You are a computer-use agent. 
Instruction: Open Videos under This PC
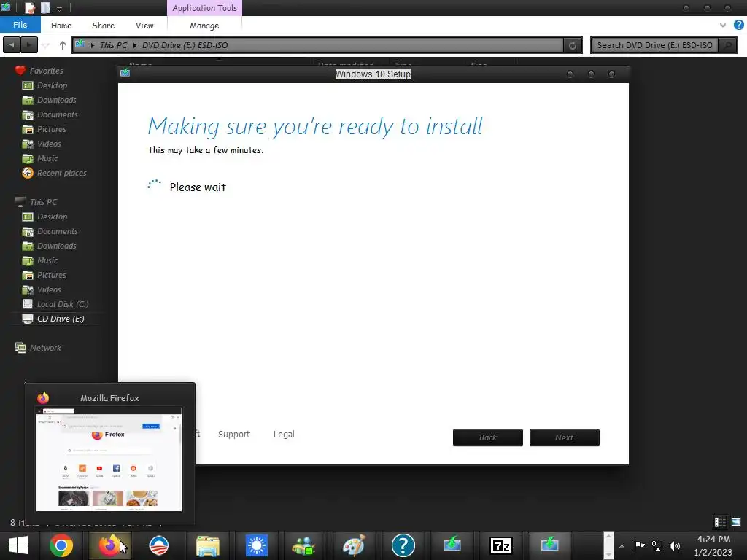tap(42, 289)
